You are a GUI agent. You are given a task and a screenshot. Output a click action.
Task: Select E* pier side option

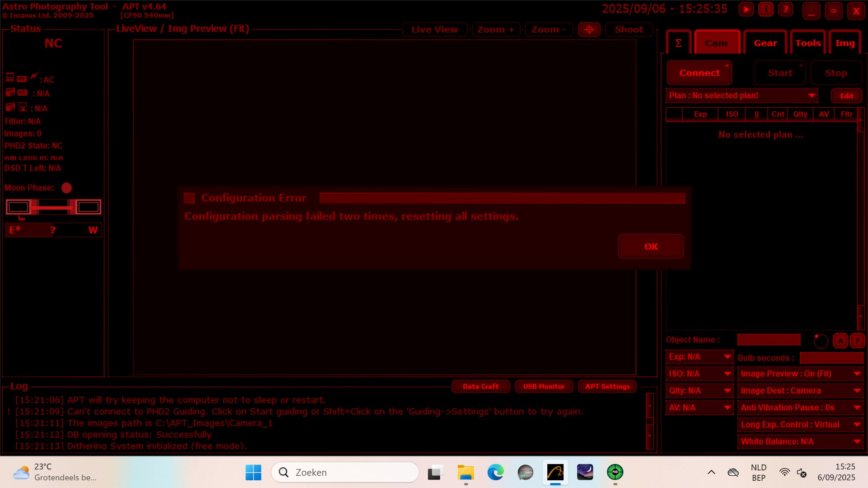point(15,230)
